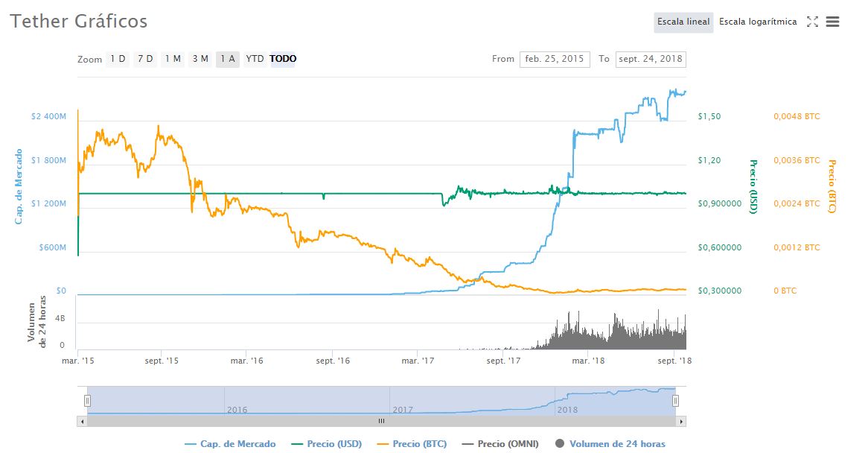Click the navigator scrollbar thumb grip
The height and width of the screenshot is (453, 868).
coord(381,422)
